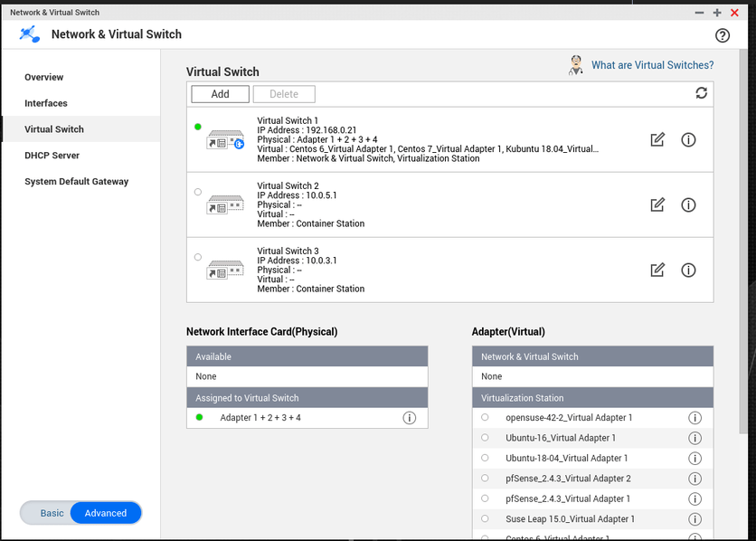Show info for Virtual Switch 1
Viewport: 756px width, 541px height.
coord(688,139)
